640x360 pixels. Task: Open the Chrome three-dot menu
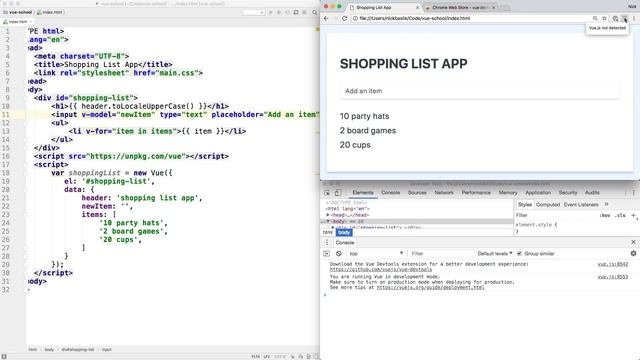[634, 18]
